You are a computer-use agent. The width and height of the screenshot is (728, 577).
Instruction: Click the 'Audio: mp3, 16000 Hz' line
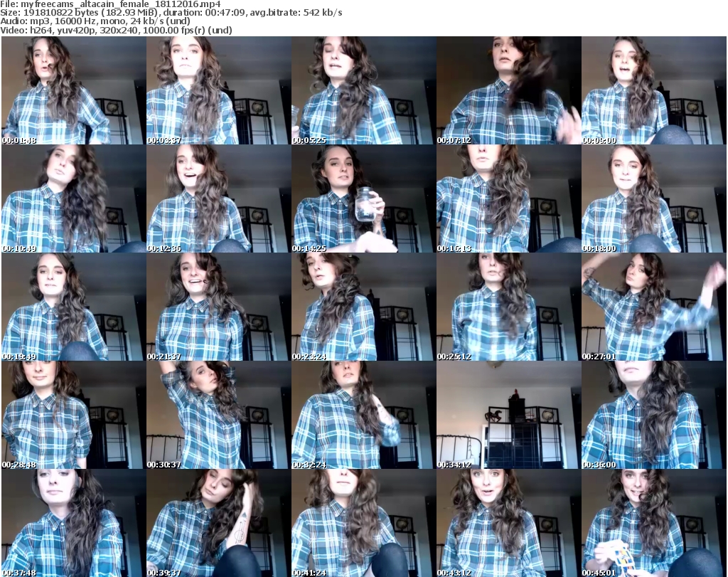pos(95,21)
